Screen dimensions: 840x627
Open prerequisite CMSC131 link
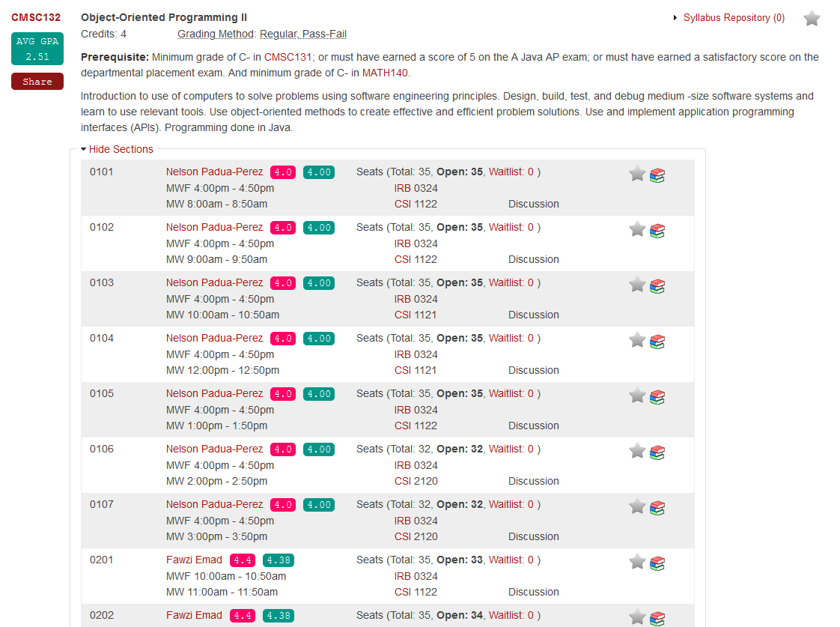tap(287, 57)
